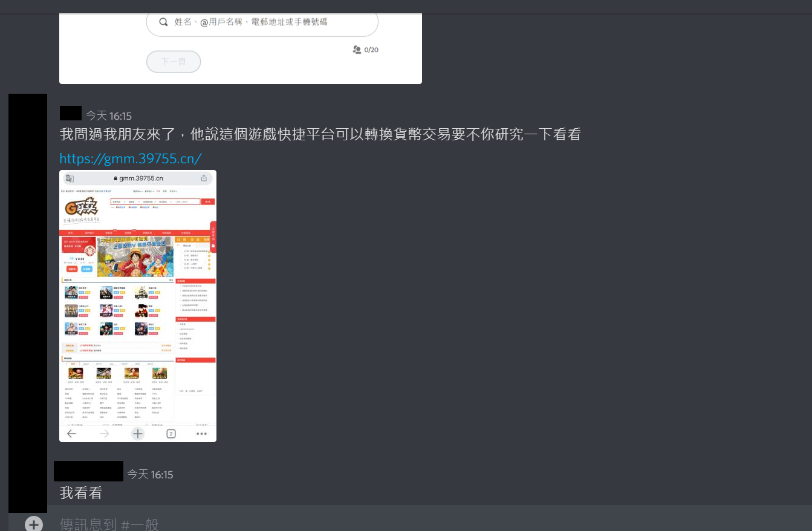The height and width of the screenshot is (531, 812).
Task: Click the members count icon showing 0/20
Action: pos(357,50)
